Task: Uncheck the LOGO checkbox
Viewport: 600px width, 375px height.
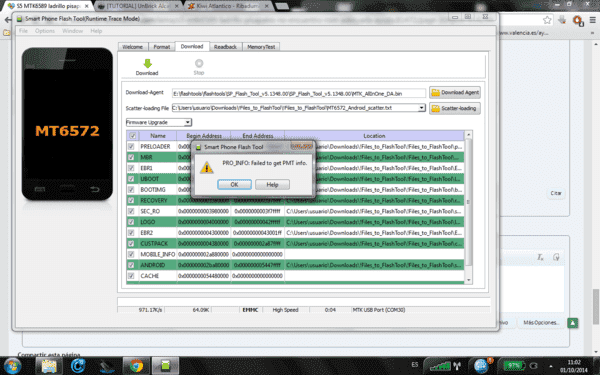Action: [x=131, y=222]
